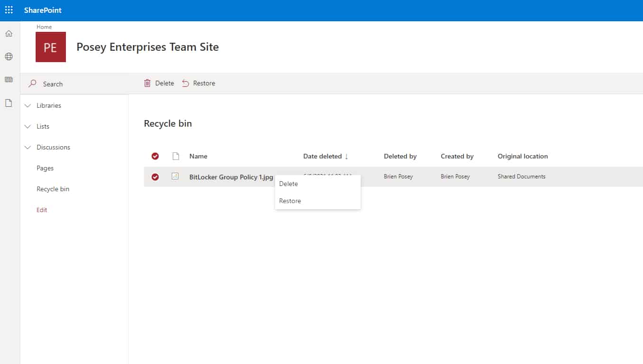
Task: Open Recycle bin in the navigation
Action: pyautogui.click(x=53, y=189)
